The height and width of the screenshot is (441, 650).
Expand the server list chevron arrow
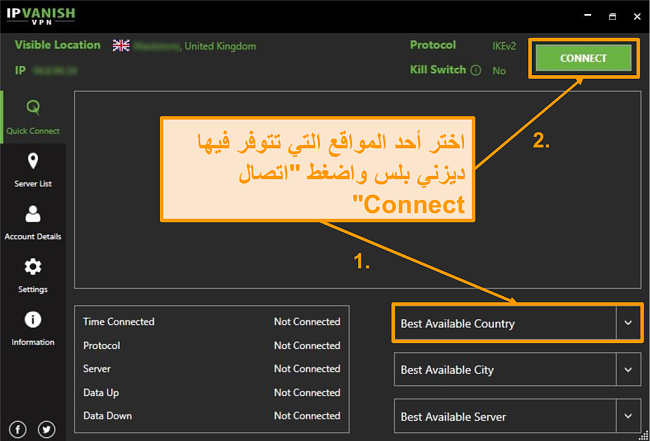click(628, 416)
